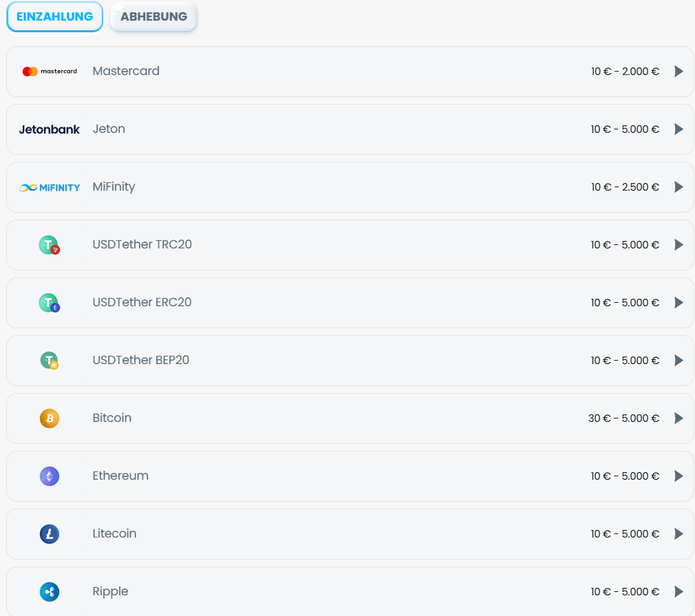The width and height of the screenshot is (695, 616).
Task: Choose USDTether ERC20 label
Action: tap(142, 302)
